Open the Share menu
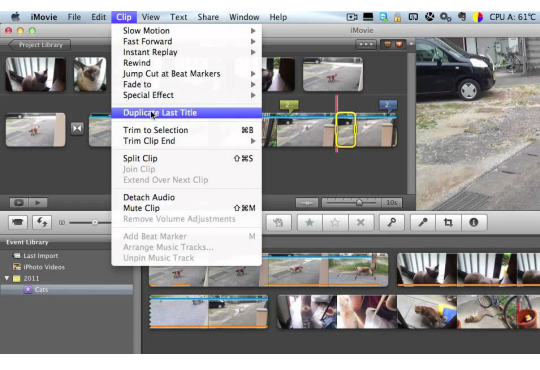The image size is (540, 370). 208,17
